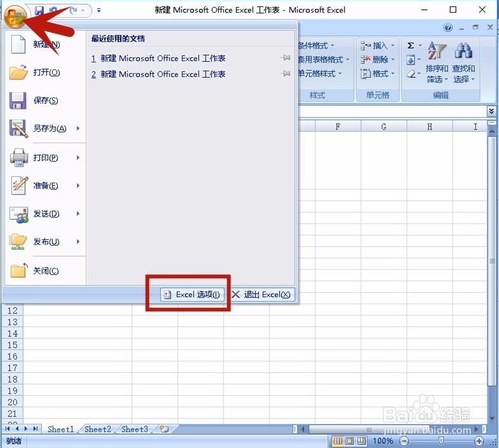Expand the Print submenu arrow
Screen dimensions: 499x448
point(78,158)
